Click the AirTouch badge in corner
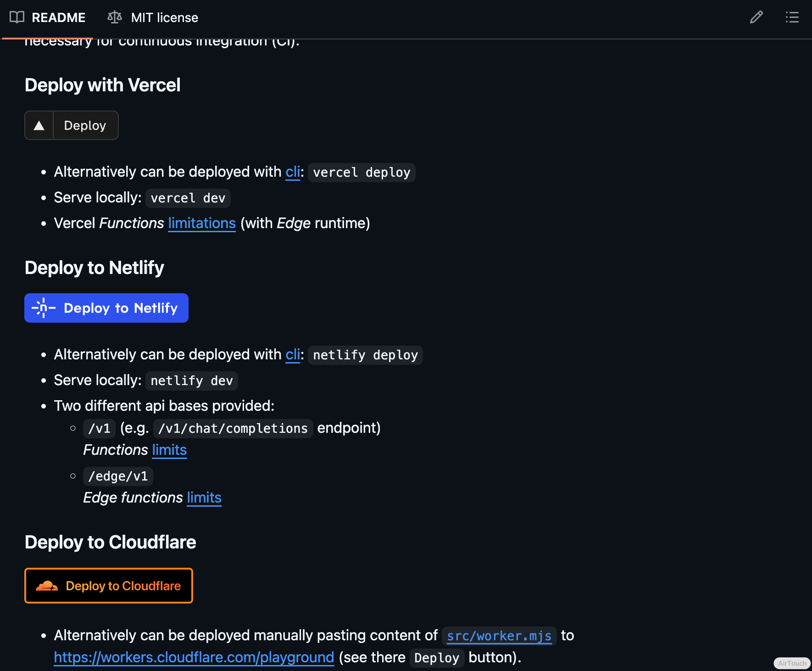812x671 pixels. (792, 663)
